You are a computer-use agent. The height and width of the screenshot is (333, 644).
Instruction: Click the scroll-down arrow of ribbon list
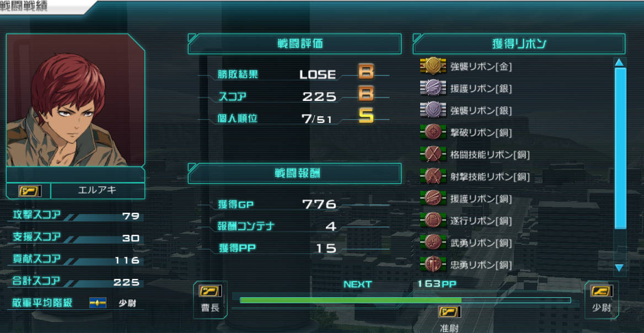tap(619, 268)
